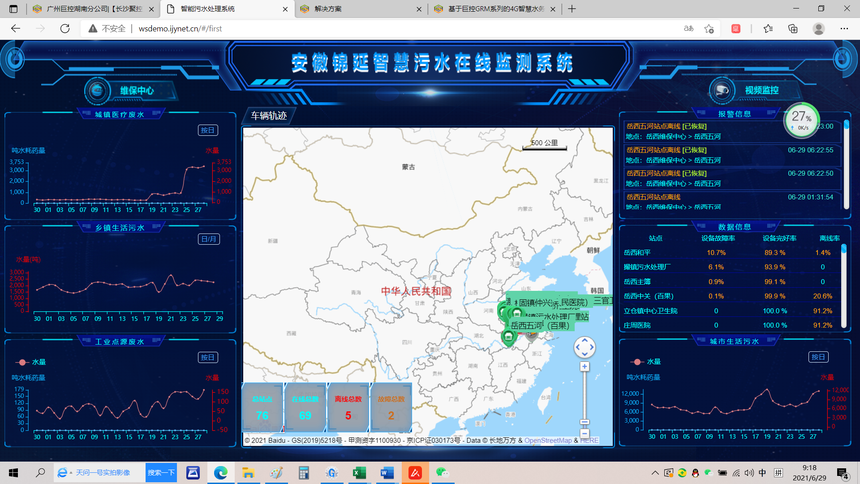Screen dimensions: 860x484
Task: Close the 智能污水处理系统 browser tab
Action: point(285,9)
